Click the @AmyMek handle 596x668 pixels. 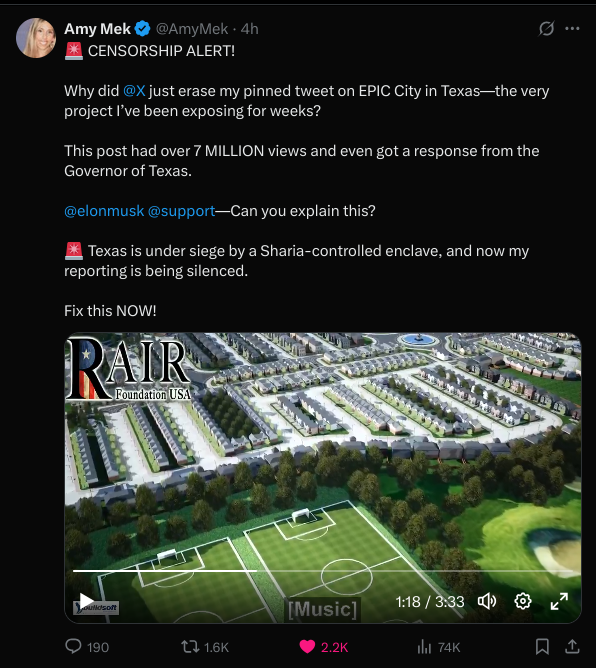click(x=192, y=29)
